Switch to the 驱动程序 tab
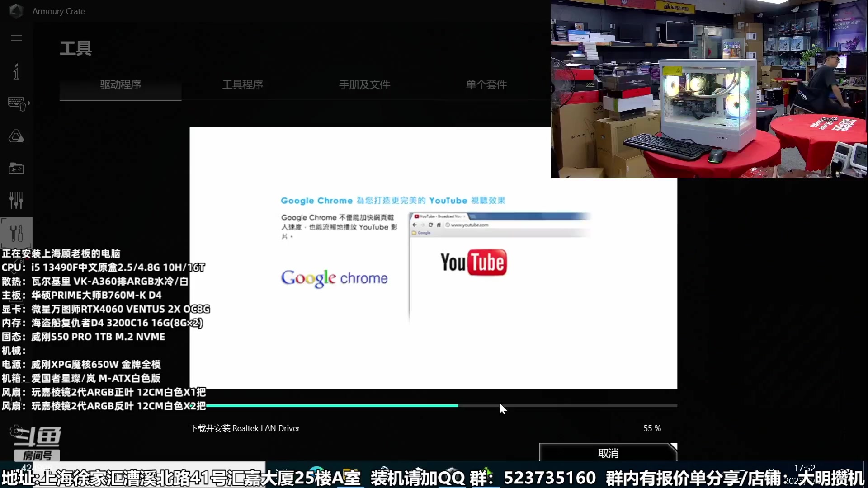The height and width of the screenshot is (488, 868). (121, 84)
